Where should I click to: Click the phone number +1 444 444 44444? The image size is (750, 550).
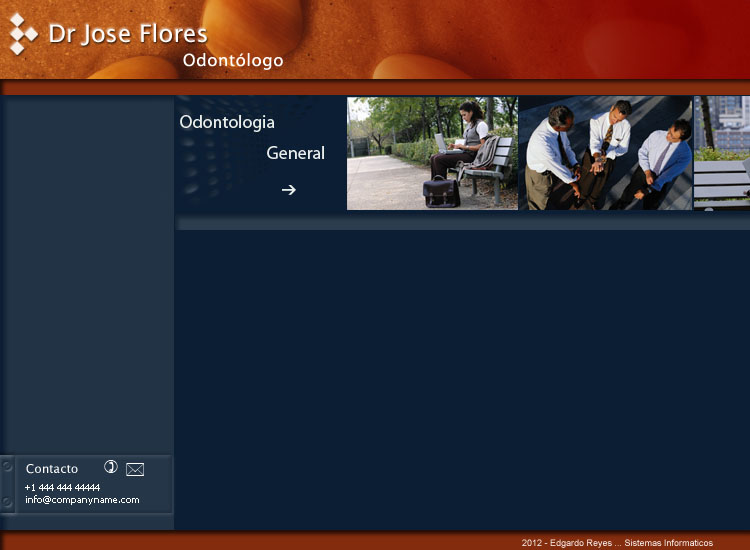click(62, 487)
